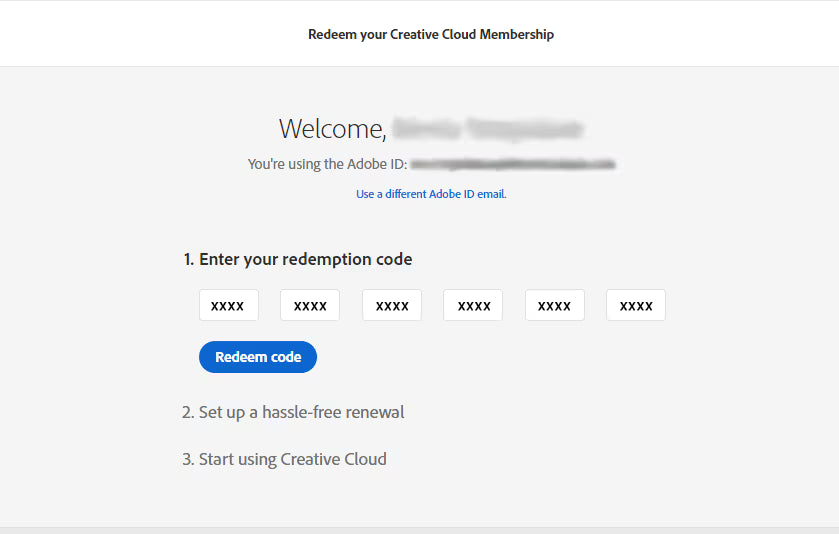Click the Redeem code button
Viewport: 839px width, 534px height.
pos(258,357)
